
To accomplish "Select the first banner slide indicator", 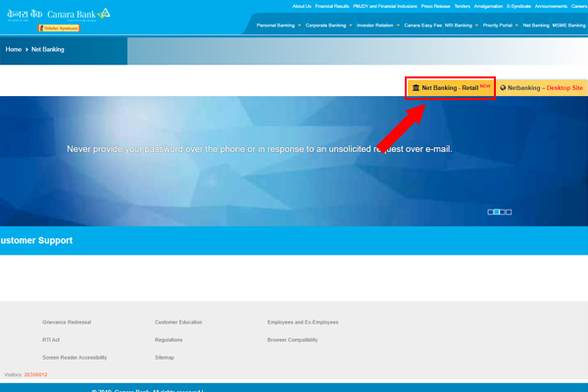I will [490, 212].
